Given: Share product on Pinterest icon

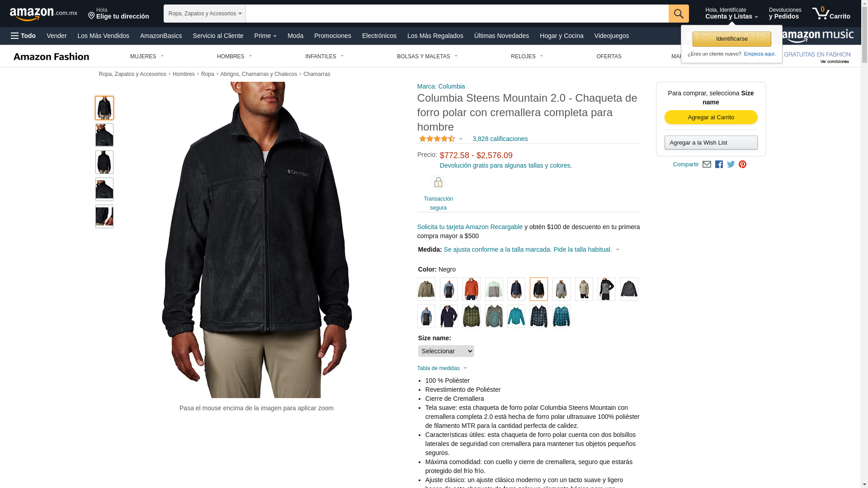Looking at the screenshot, I should 742,164.
